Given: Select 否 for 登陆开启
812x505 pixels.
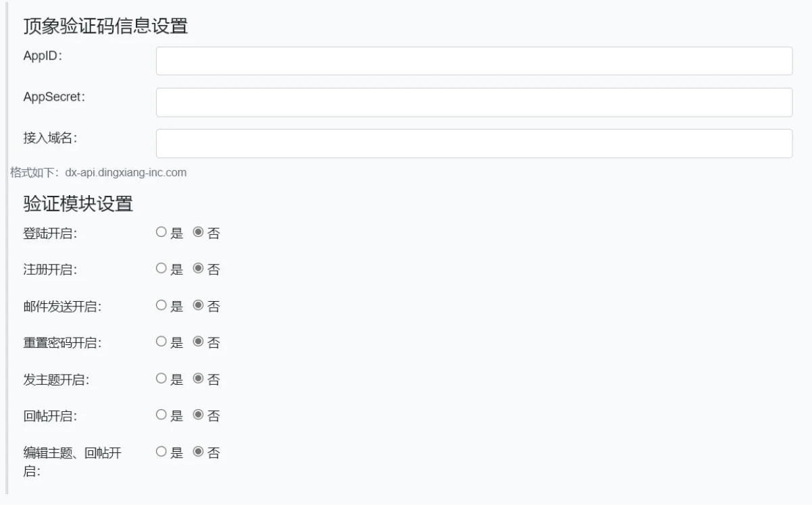Looking at the screenshot, I should click(198, 232).
